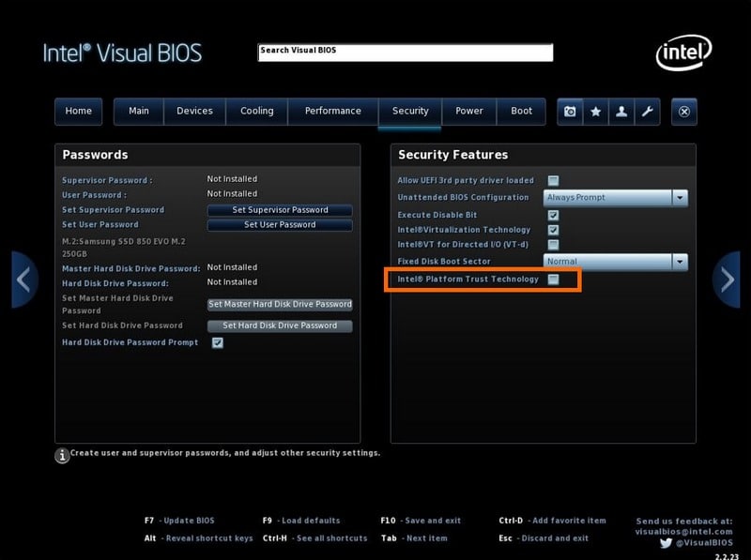Click the info icon beside help text

click(x=62, y=455)
